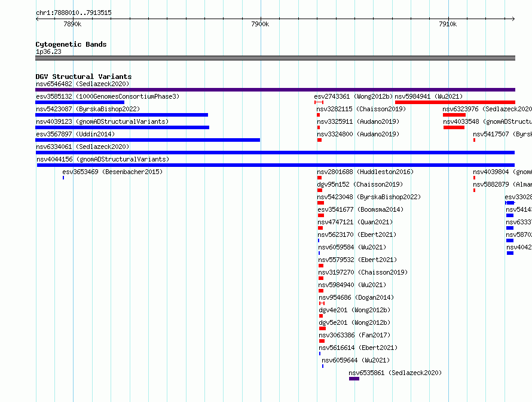The width and height of the screenshot is (532, 402).
Task: Click esv3653469 (Besenbacher2015) label
Action: coord(112,172)
